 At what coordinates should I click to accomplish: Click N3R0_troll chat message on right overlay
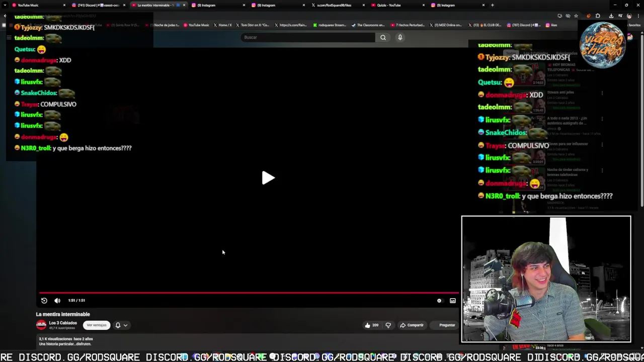click(546, 196)
